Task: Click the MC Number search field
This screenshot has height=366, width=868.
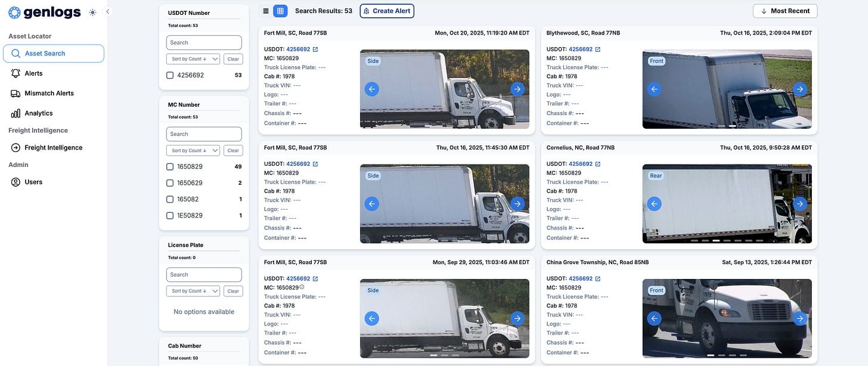Action: coord(204,134)
